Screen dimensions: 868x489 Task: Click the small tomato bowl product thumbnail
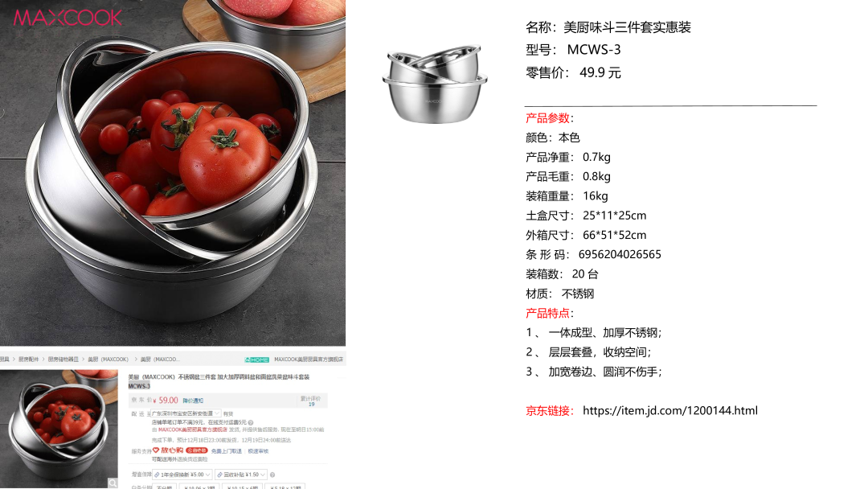pos(59,429)
